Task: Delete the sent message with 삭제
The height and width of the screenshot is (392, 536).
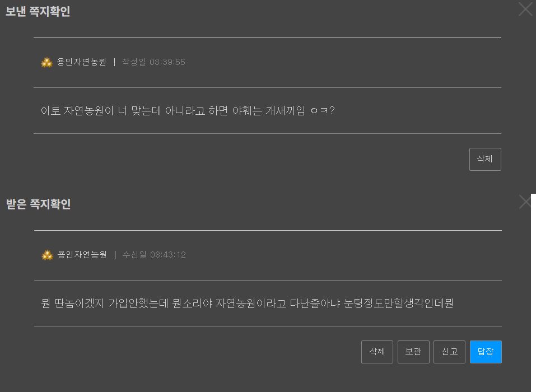Action: coord(485,159)
